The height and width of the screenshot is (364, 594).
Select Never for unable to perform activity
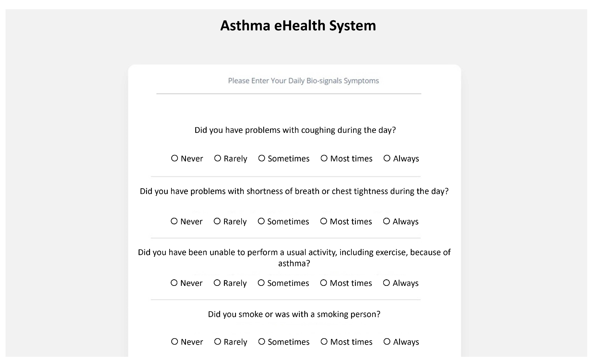174,283
